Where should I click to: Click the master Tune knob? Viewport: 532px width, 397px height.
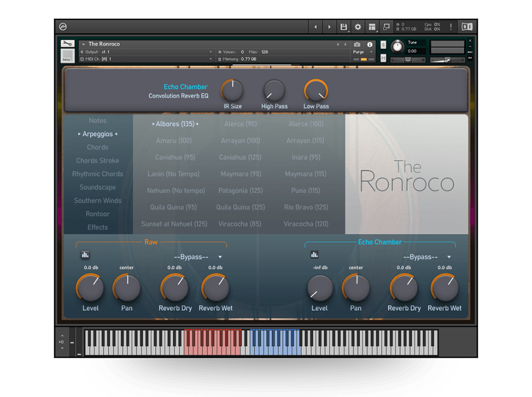(397, 47)
